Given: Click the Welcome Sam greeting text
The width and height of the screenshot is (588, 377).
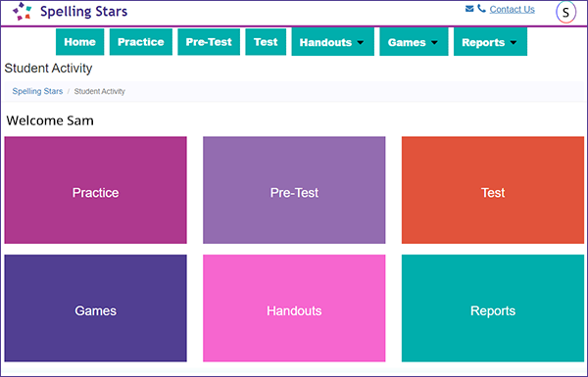Looking at the screenshot, I should coord(50,120).
